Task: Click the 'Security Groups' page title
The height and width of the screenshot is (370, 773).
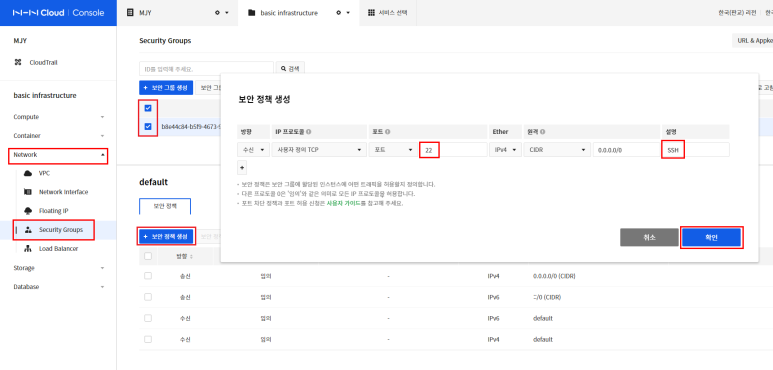Action: tap(165, 41)
